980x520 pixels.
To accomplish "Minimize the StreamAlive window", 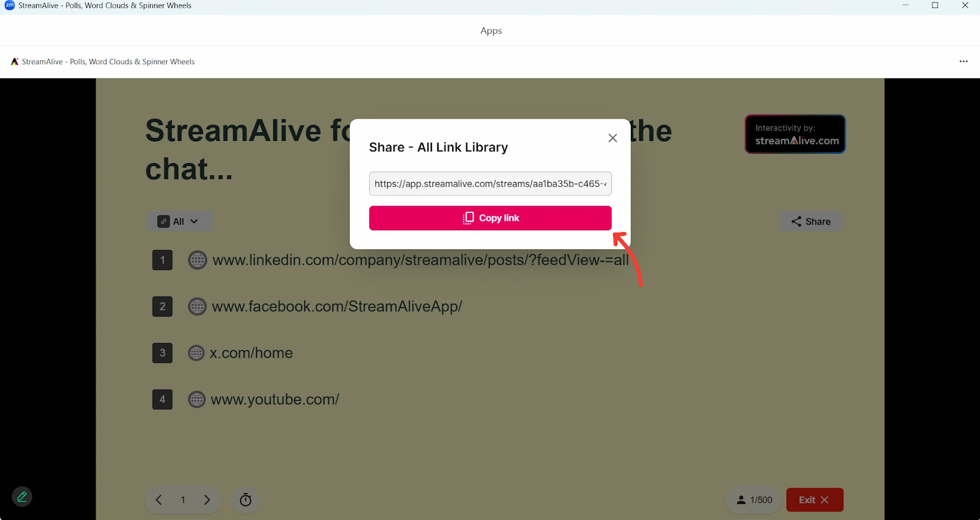I will pyautogui.click(x=905, y=6).
